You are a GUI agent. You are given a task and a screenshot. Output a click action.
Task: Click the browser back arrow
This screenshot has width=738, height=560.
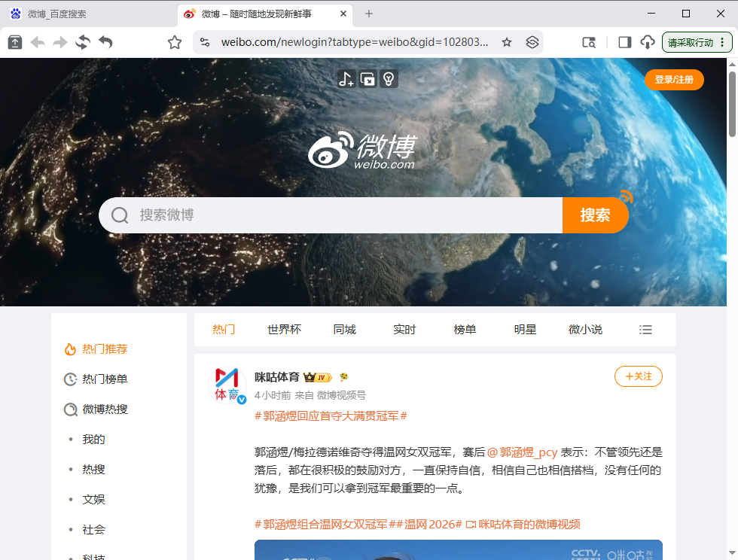click(x=38, y=42)
